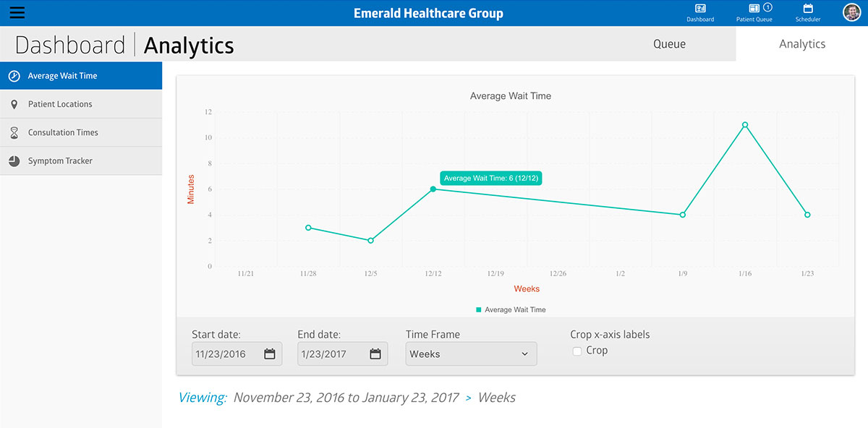Click the 12/12 data point on chart
Viewport: 868px width, 428px height.
pos(433,189)
